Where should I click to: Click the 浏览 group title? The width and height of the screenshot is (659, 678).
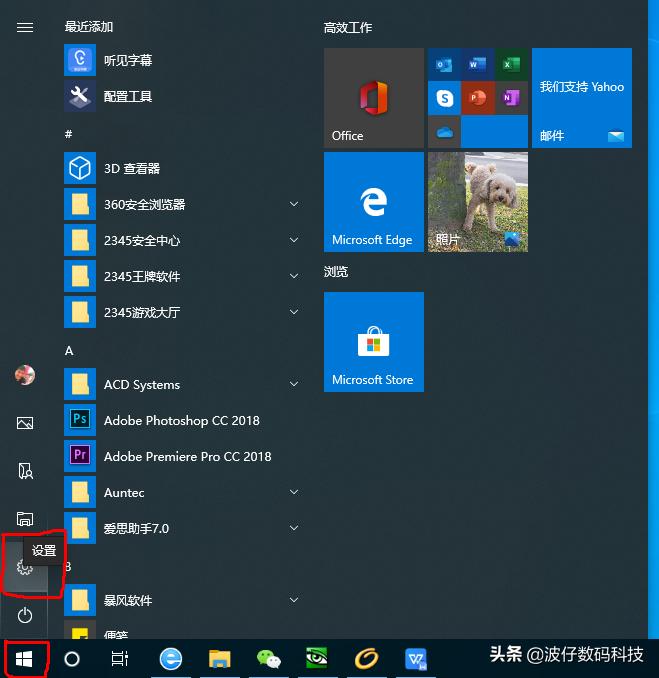point(336,272)
